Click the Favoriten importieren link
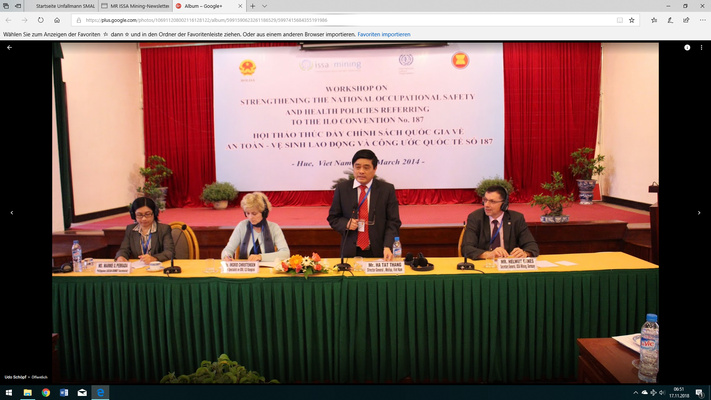 (x=384, y=34)
